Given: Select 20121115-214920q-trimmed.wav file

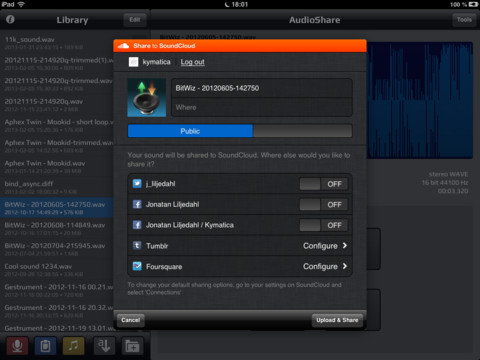Looking at the screenshot, I should [x=57, y=84].
